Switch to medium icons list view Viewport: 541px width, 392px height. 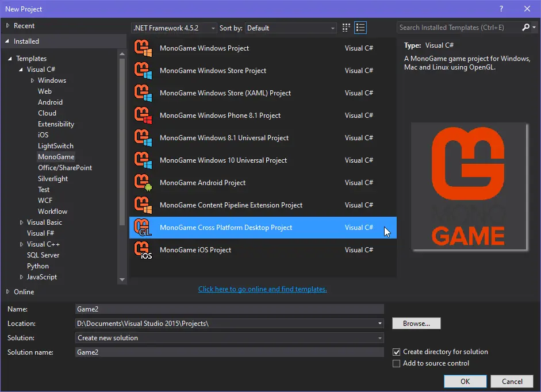tap(360, 28)
